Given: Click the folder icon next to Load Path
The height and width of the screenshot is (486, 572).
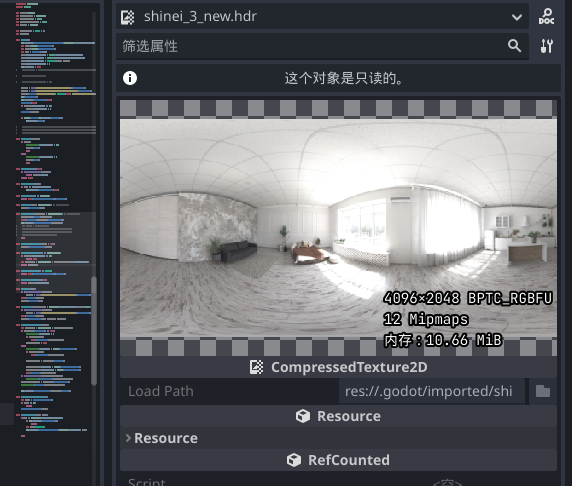Looking at the screenshot, I should click(543, 391).
